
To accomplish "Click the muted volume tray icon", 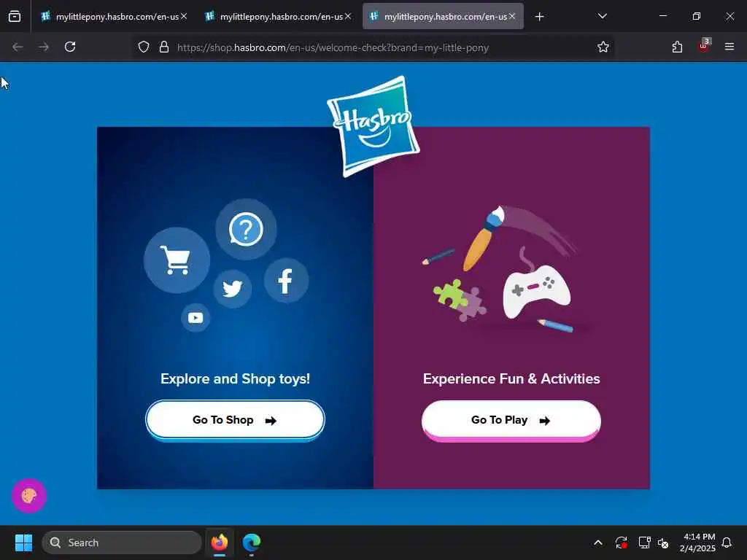I will 663,542.
